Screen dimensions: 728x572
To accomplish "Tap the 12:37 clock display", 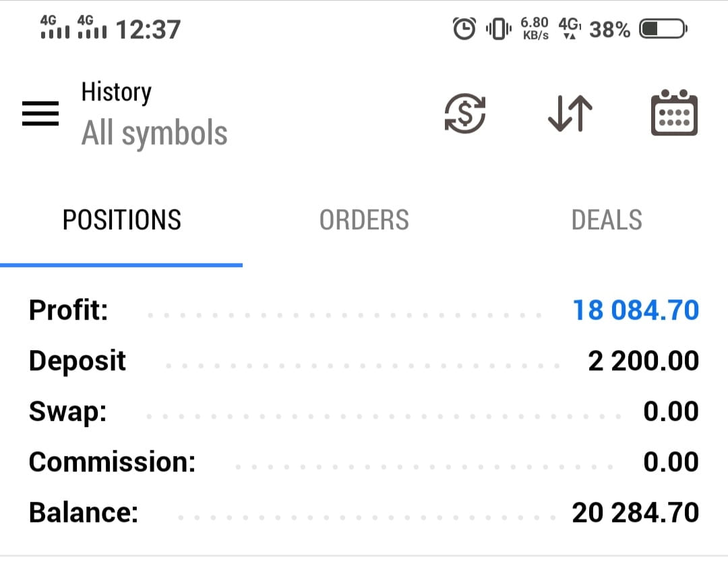I will pos(148,30).
